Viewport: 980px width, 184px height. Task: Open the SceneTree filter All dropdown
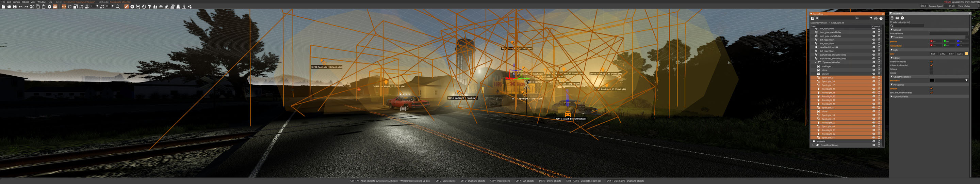864,18
